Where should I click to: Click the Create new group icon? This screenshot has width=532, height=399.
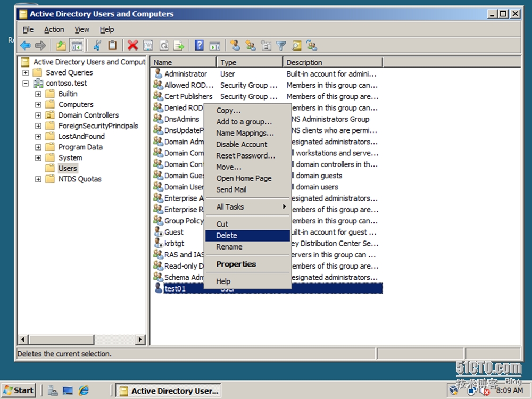tap(251, 45)
